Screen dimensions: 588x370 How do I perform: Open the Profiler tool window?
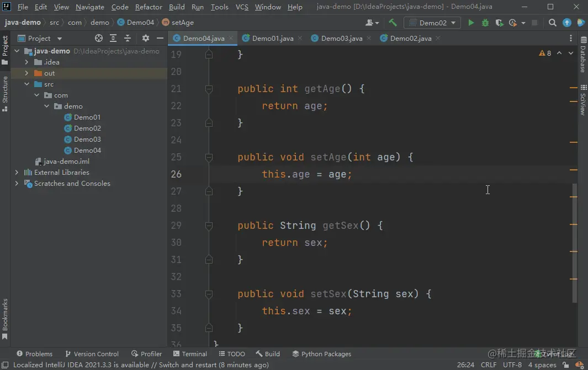click(x=147, y=354)
